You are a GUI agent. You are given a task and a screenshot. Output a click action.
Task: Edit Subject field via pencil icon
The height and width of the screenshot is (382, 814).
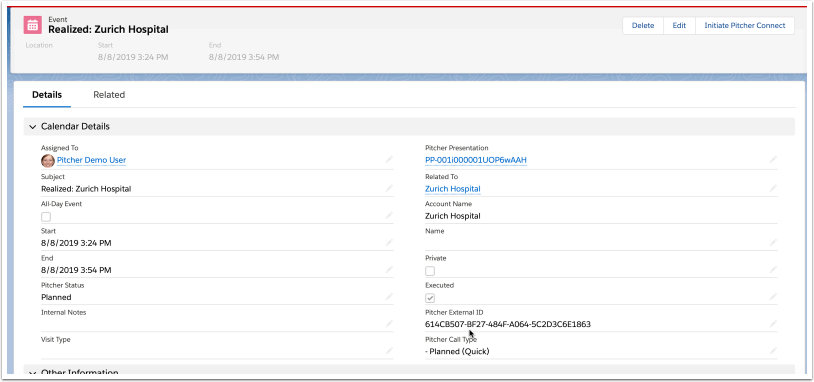point(389,188)
